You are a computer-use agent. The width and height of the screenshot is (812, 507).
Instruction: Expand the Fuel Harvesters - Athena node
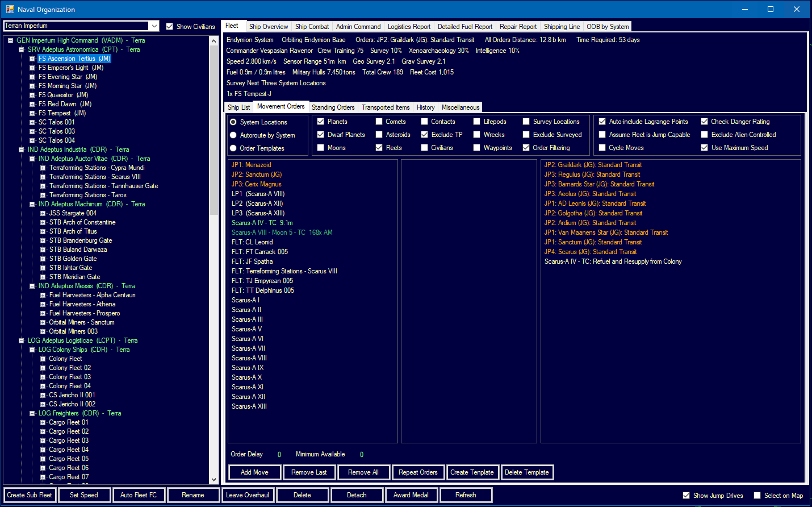tap(43, 304)
